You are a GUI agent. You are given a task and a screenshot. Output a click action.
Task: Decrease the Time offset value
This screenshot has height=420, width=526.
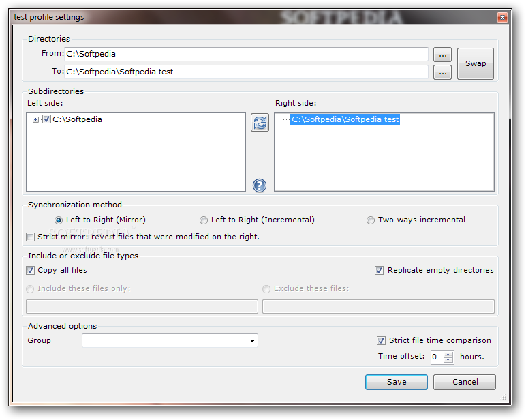(448, 360)
